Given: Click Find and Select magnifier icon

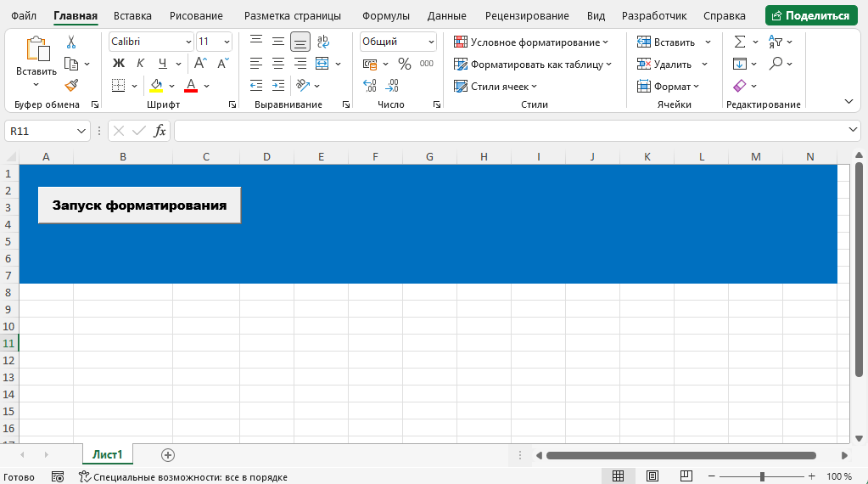Looking at the screenshot, I should click(x=776, y=63).
